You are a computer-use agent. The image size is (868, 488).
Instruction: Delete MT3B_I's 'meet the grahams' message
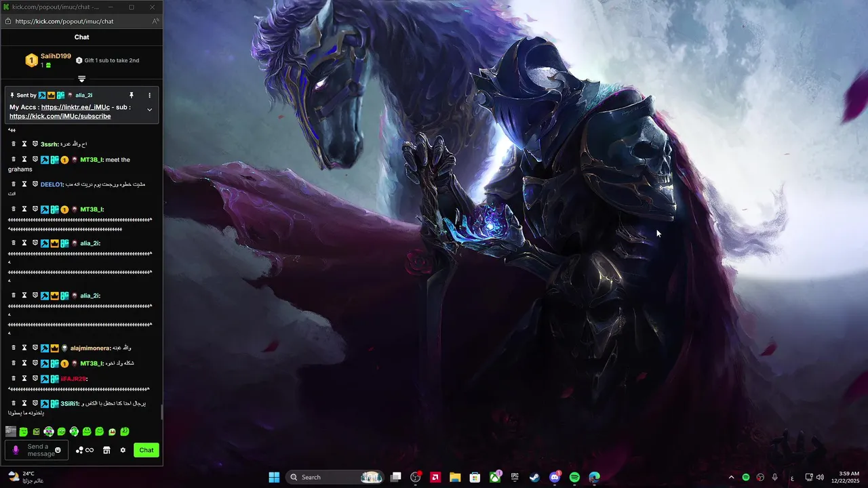(x=13, y=159)
